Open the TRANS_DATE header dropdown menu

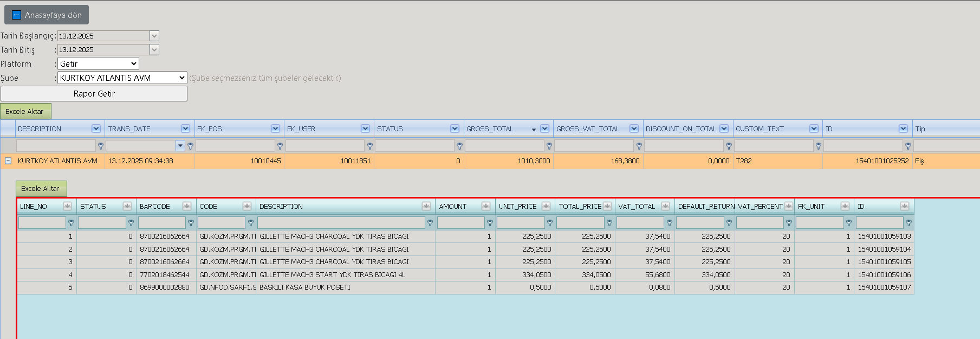click(185, 129)
